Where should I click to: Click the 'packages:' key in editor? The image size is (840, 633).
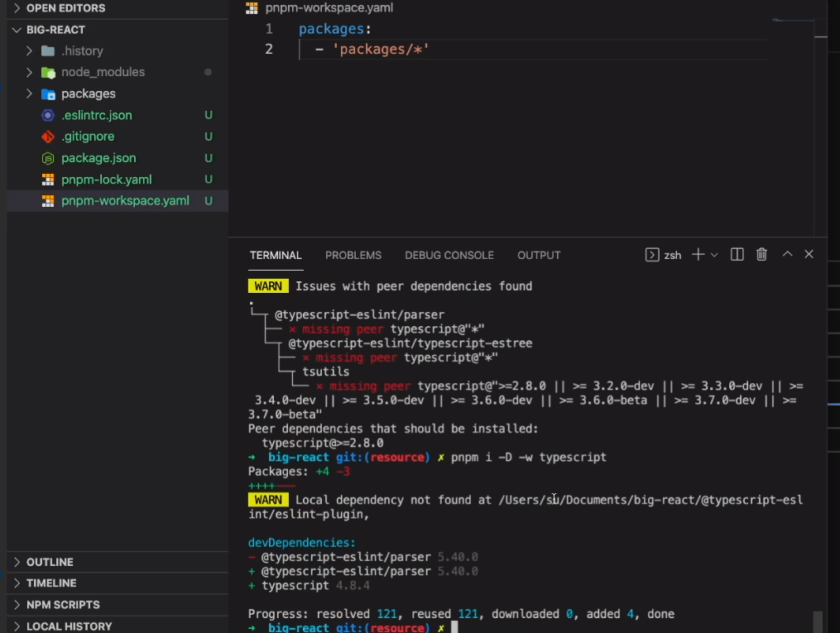coord(334,28)
